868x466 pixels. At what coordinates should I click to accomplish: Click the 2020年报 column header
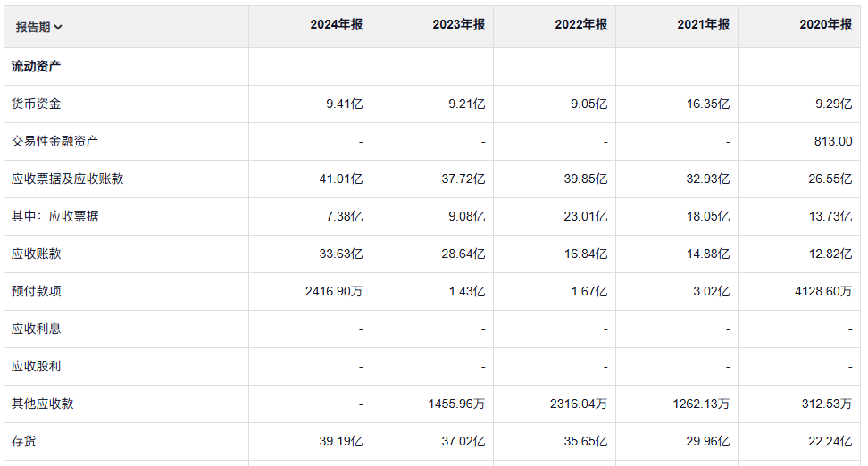826,25
